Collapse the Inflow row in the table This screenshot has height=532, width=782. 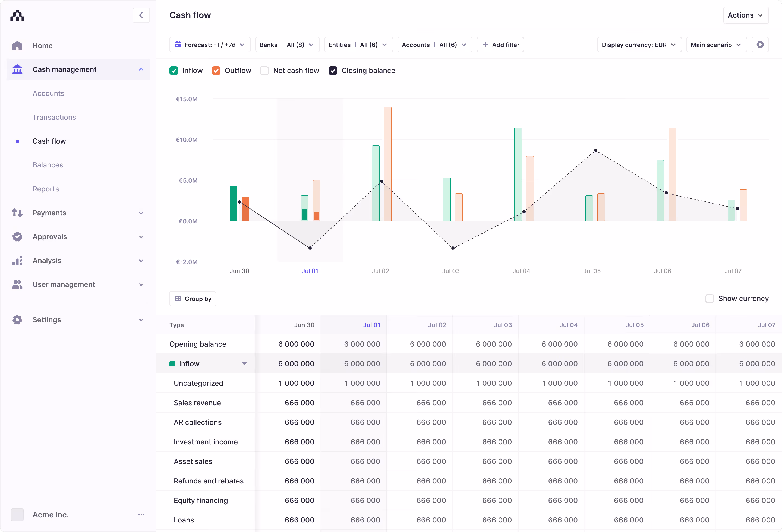coord(244,363)
